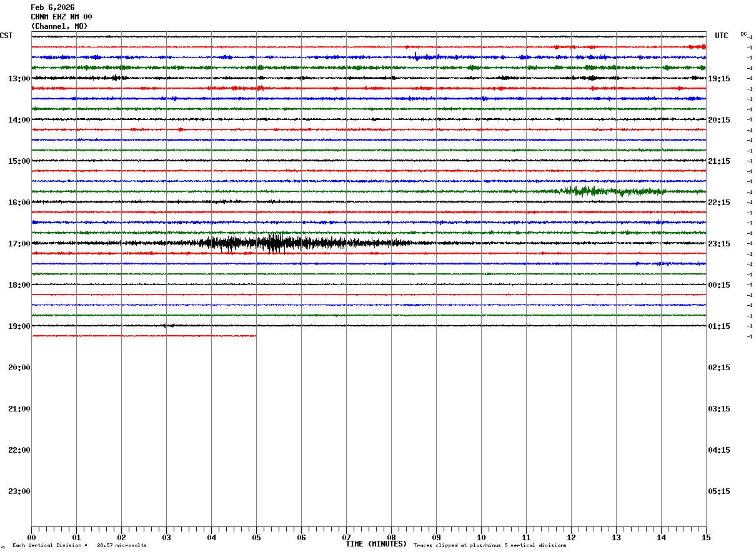Click the 21:00 CST time label
Screen dimensions: 756x554
19,409
